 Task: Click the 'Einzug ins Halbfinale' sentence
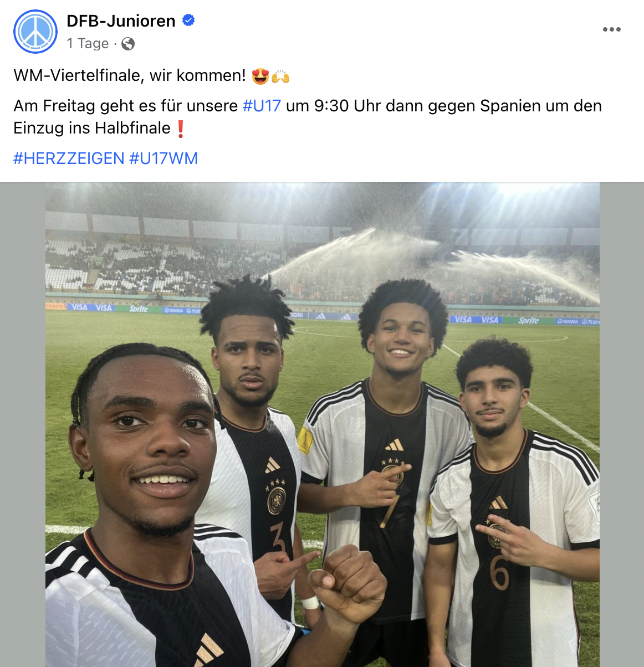pyautogui.click(x=92, y=128)
